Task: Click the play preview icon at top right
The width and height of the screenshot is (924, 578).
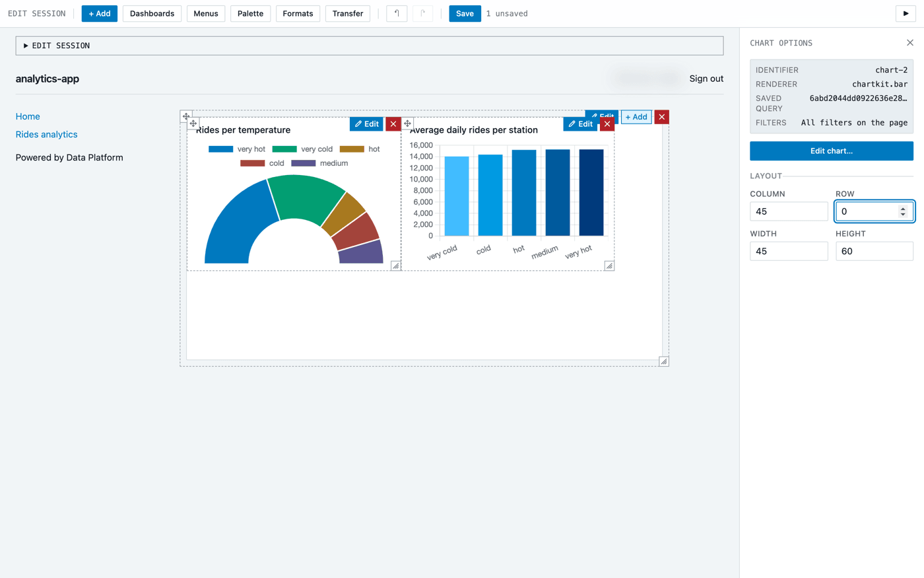Action: [906, 13]
